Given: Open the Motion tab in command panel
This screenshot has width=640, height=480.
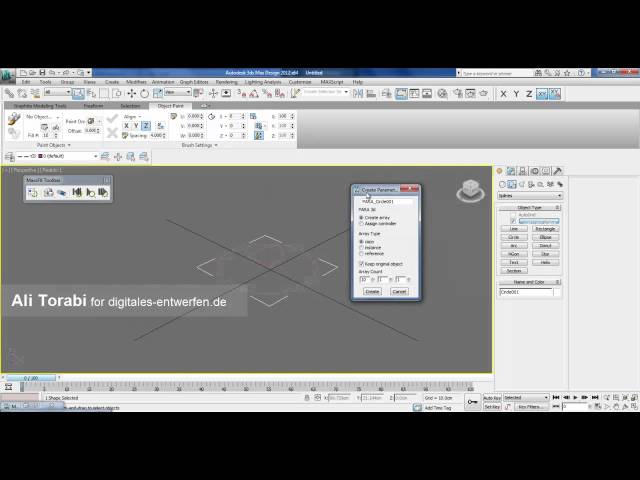Looking at the screenshot, I should (x=534, y=171).
